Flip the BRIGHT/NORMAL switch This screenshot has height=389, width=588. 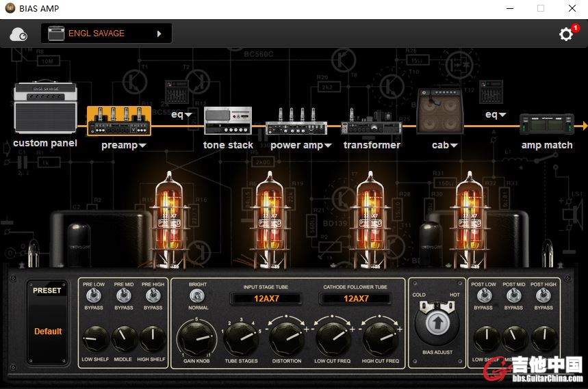click(197, 296)
